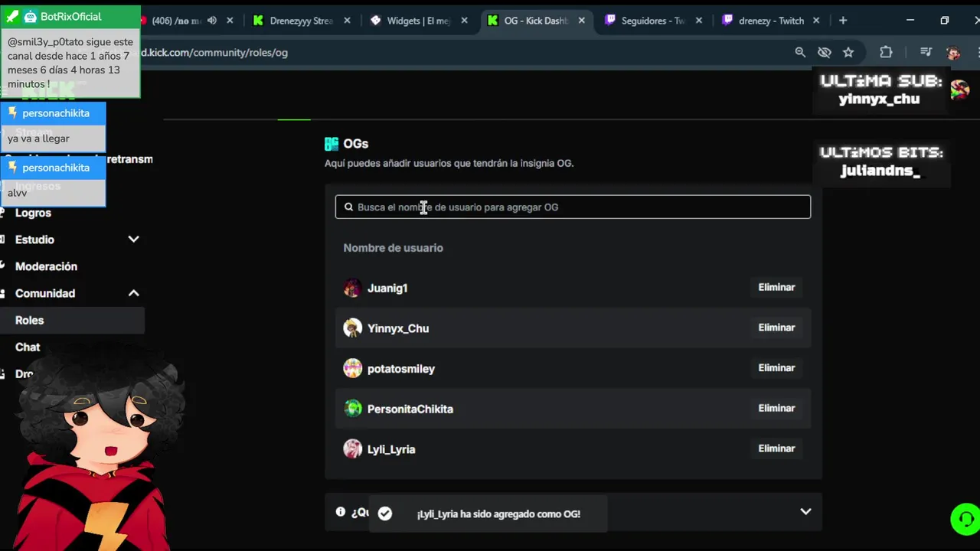Remove potatosmiley from OGs

[x=776, y=368]
